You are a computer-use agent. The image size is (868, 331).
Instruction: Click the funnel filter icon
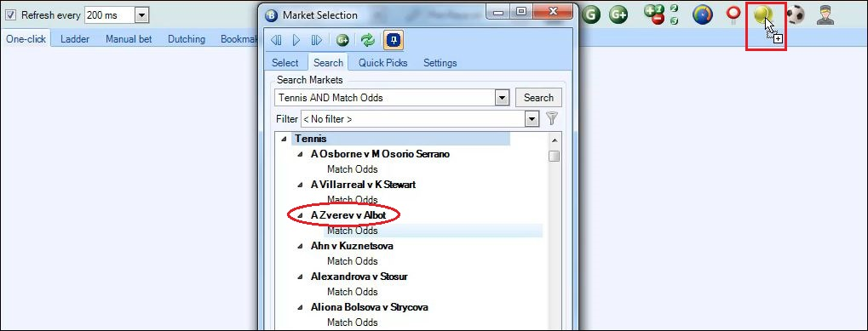click(x=552, y=118)
